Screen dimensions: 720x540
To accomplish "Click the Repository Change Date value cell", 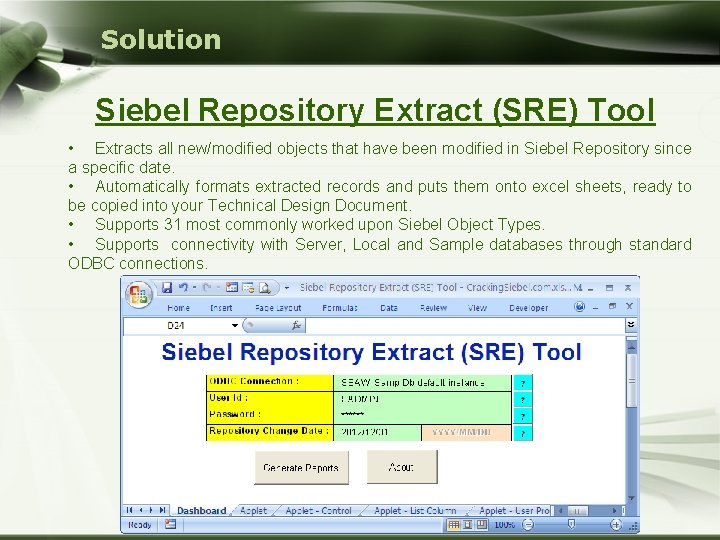I will click(x=377, y=433).
